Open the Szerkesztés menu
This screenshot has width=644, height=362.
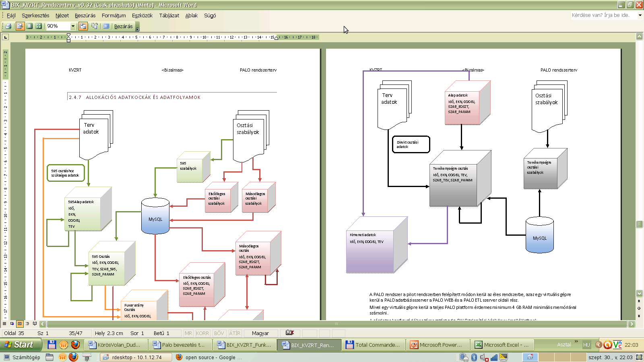[x=35, y=15]
